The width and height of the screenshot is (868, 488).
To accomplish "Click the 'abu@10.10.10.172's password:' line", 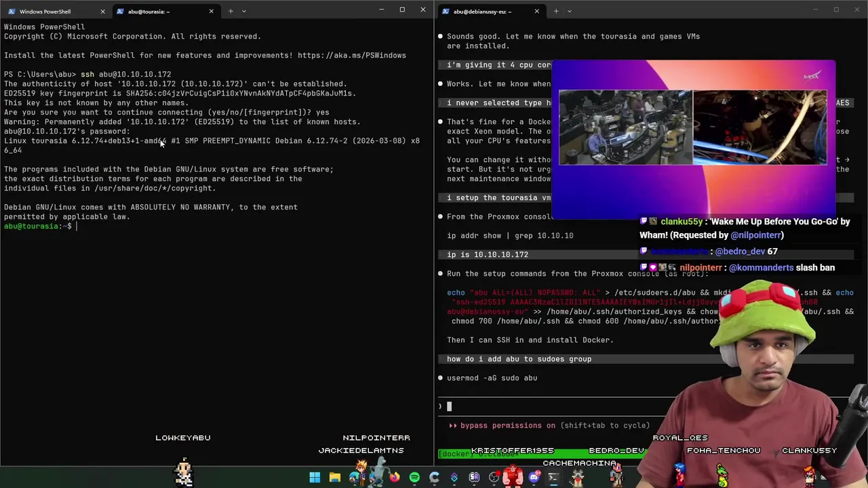I will (x=66, y=131).
